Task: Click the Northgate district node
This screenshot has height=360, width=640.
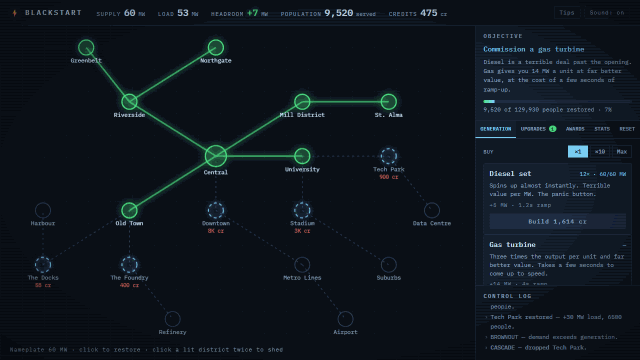Action: (x=216, y=48)
